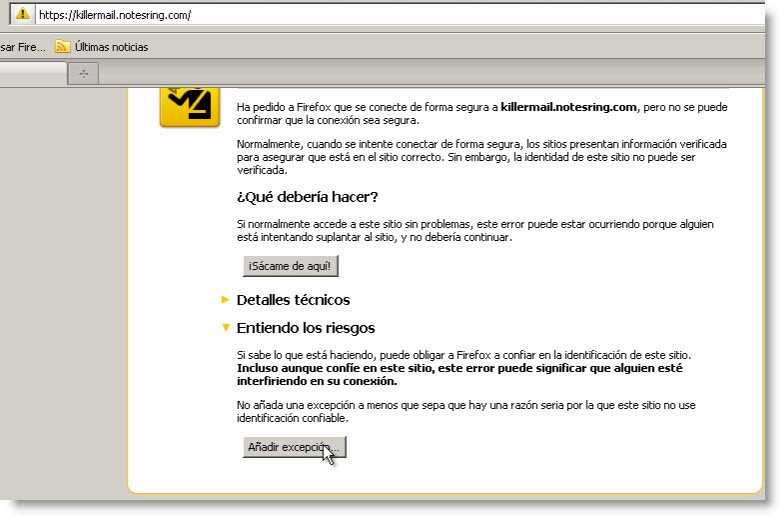Click the yellow untrusted connection warning icon

pyautogui.click(x=189, y=107)
